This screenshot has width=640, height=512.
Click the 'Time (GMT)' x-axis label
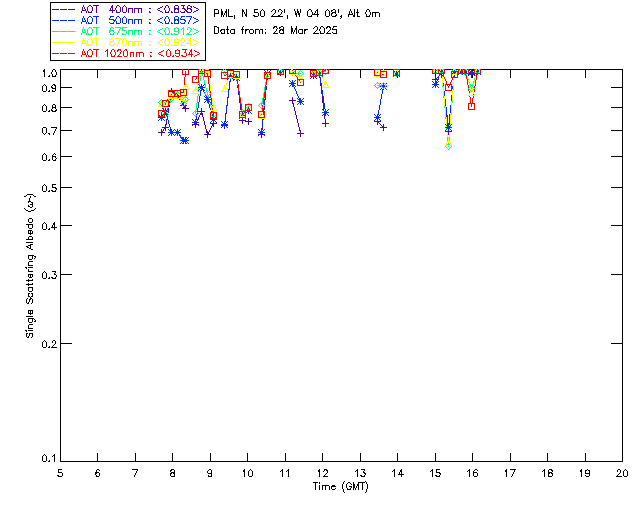[x=340, y=486]
